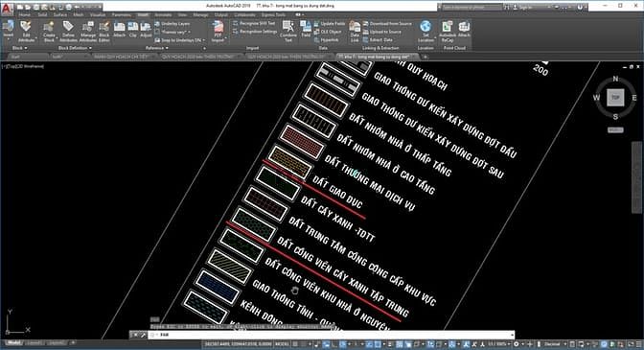Viewport: 644px width, 350px height.
Task: Click Recognize SHX Text
Action: click(254, 23)
